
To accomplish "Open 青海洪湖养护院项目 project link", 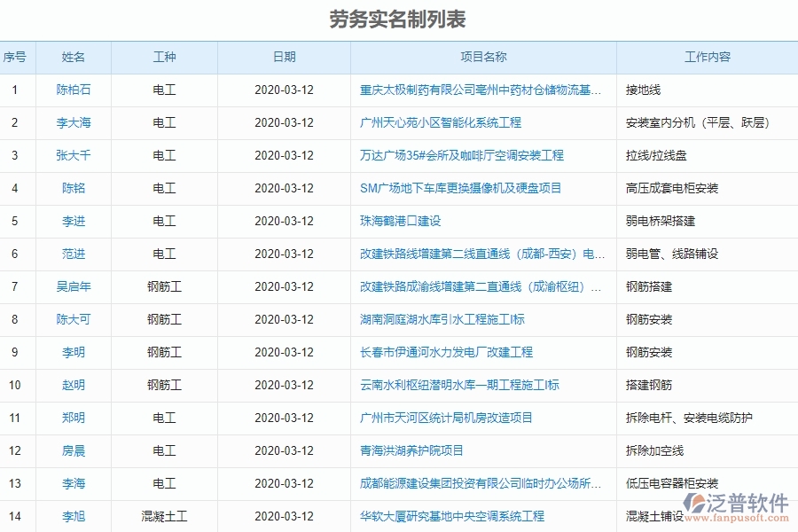I will pos(413,450).
